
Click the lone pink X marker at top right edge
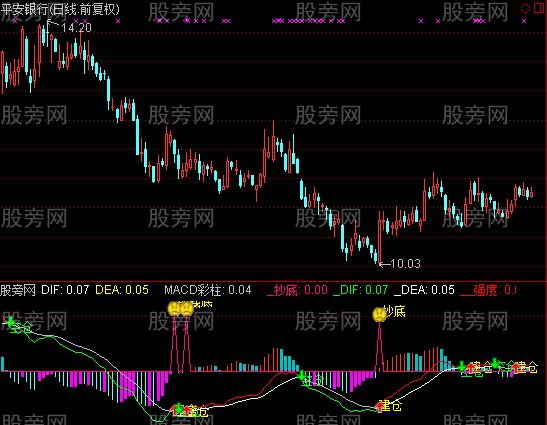524,21
